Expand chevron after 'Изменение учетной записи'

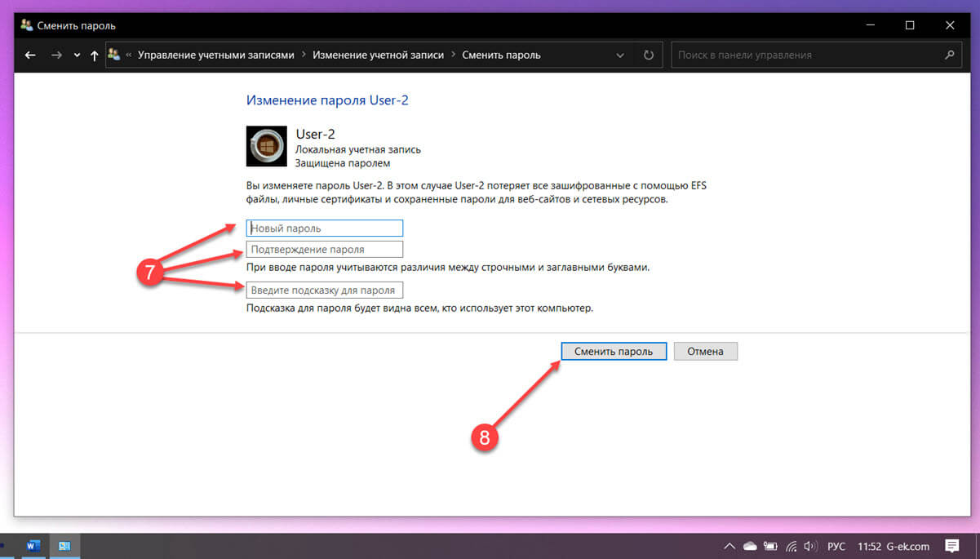[x=453, y=55]
